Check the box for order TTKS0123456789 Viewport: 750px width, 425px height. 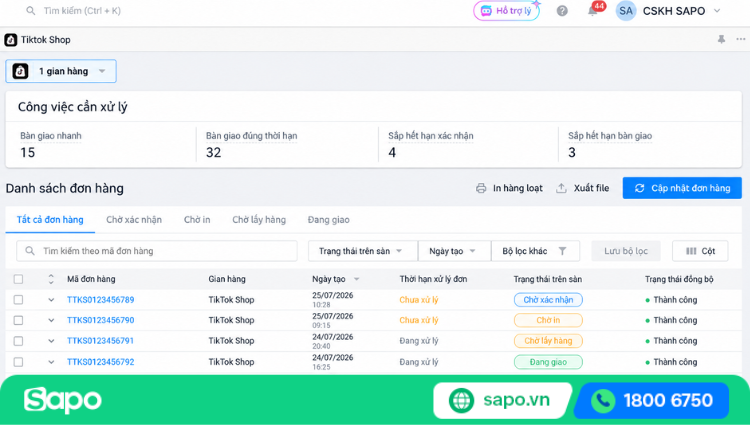pos(18,300)
